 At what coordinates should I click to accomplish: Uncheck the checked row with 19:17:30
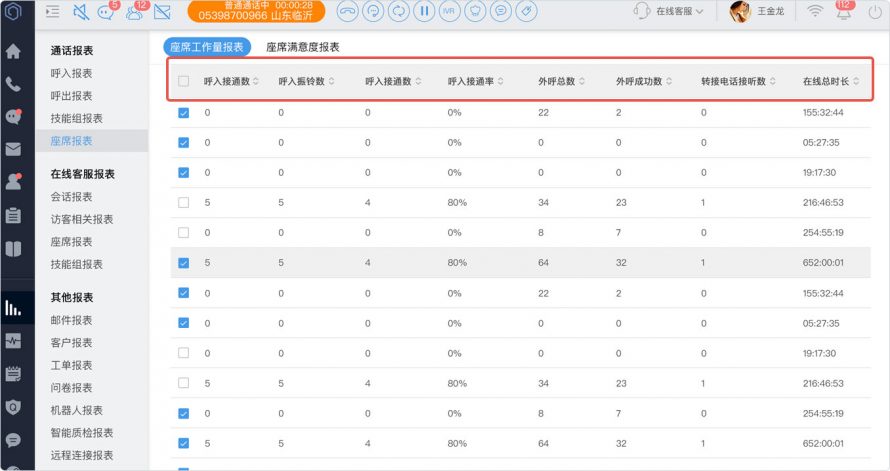[x=183, y=173]
